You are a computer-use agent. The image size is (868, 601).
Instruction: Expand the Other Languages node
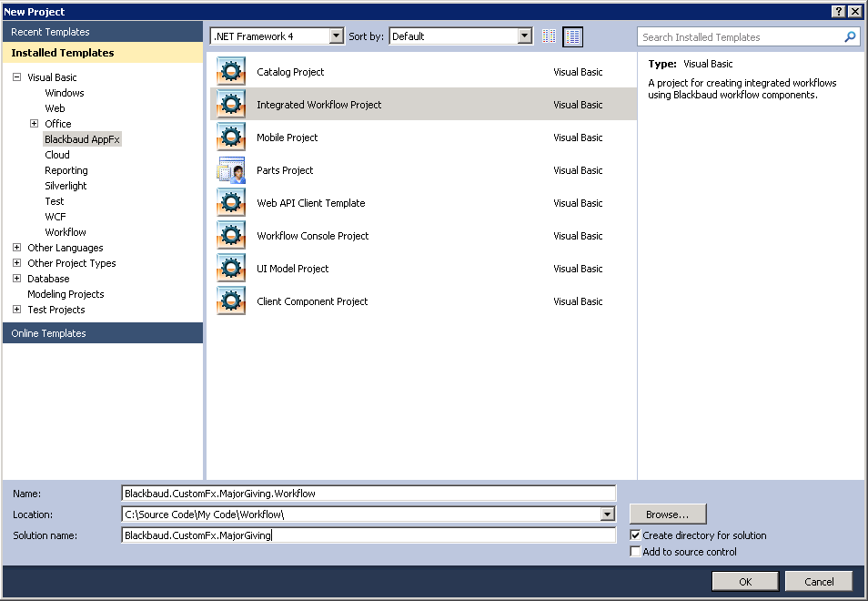[x=15, y=247]
